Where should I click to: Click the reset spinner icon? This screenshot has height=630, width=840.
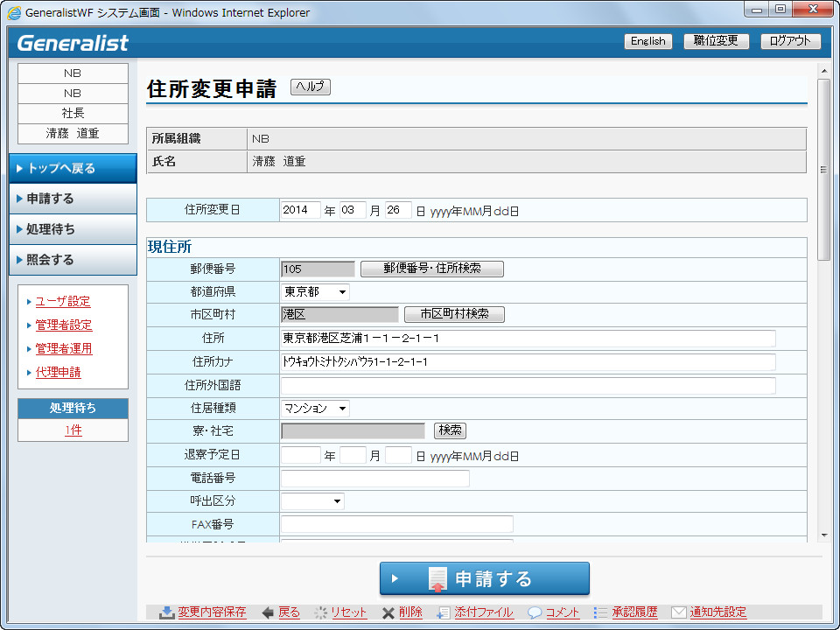tap(320, 612)
